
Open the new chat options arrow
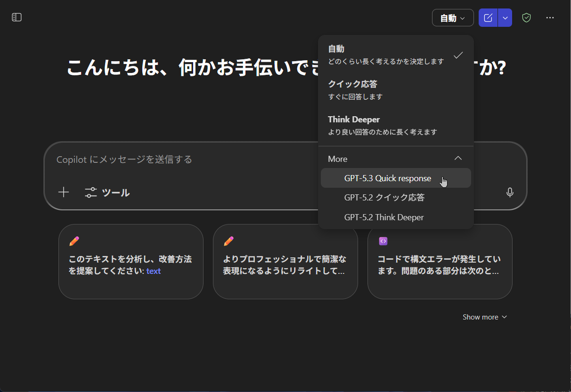click(505, 18)
